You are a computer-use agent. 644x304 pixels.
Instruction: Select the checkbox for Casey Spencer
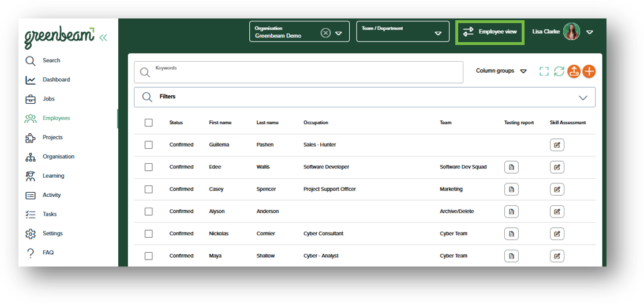point(149,189)
